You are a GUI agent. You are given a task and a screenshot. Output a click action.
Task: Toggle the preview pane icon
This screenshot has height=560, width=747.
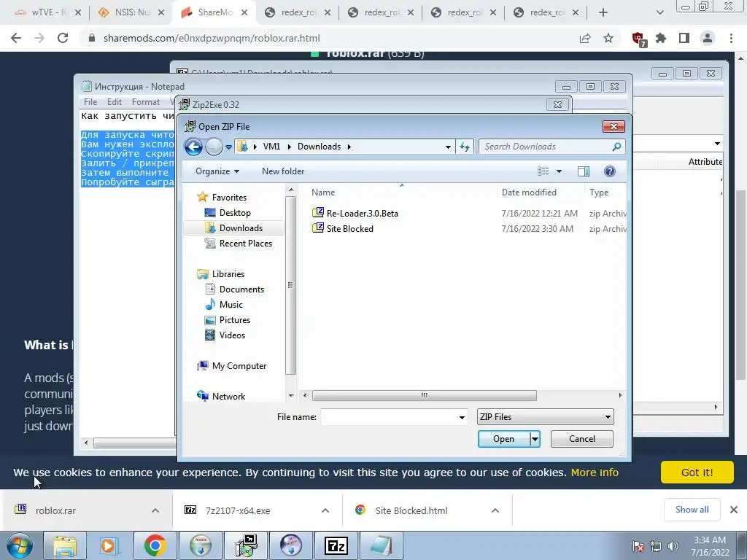click(x=584, y=171)
